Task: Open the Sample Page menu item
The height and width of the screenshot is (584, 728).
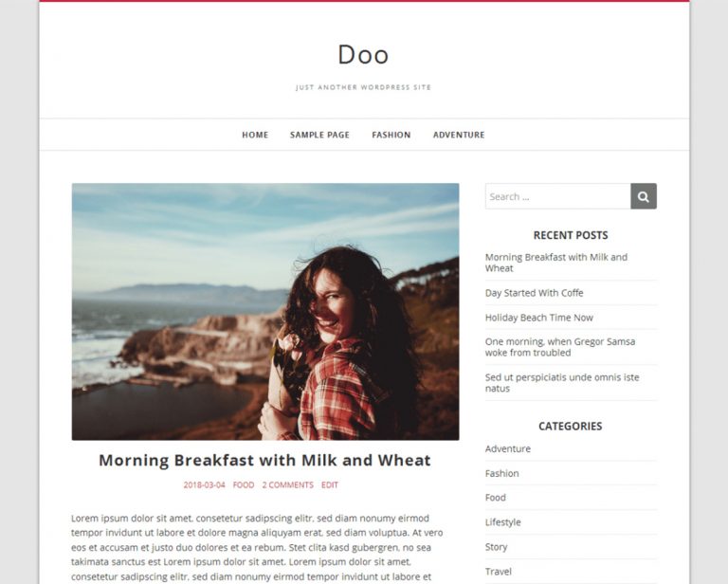Action: (x=319, y=135)
